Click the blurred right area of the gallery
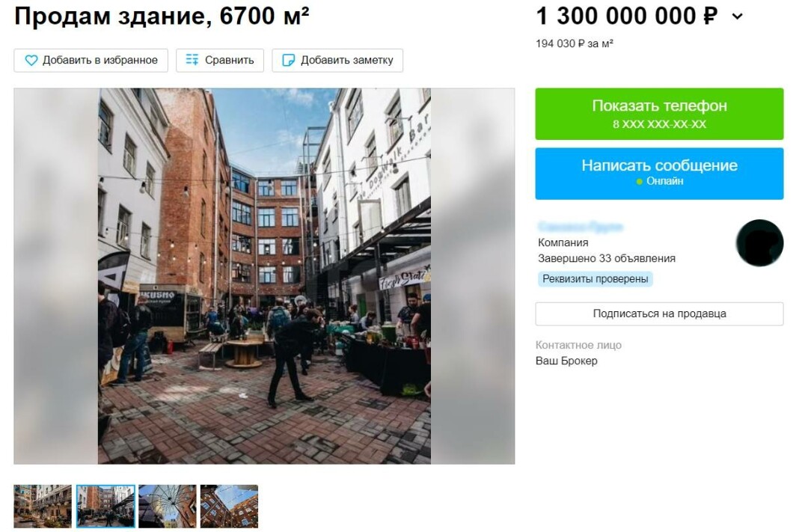Image resolution: width=808 pixels, height=532 pixels. click(x=473, y=276)
